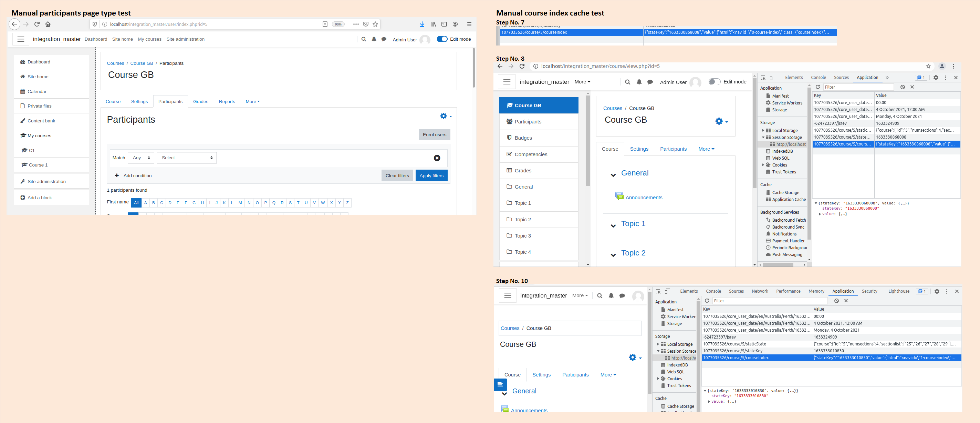Click Competencies in Step 8 course drawer

click(539, 154)
